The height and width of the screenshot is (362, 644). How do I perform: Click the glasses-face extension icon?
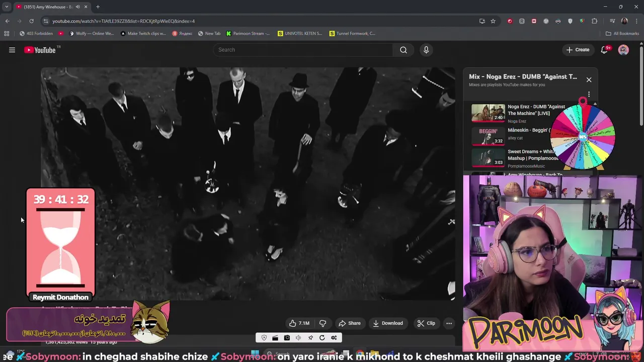click(x=558, y=21)
